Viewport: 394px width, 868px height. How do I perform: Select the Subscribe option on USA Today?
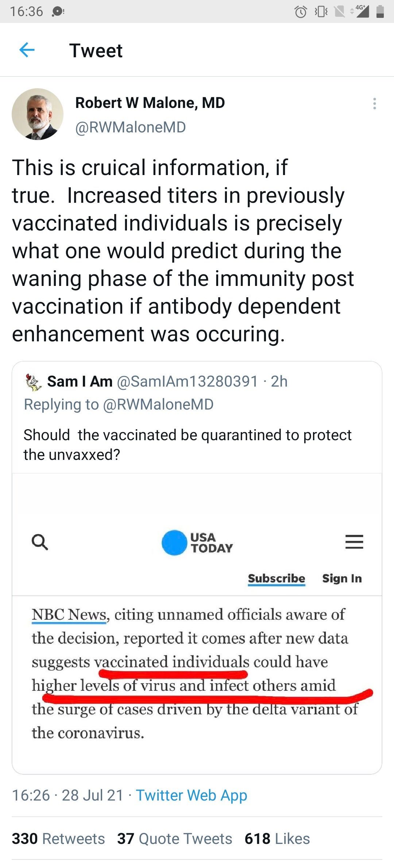(x=277, y=578)
